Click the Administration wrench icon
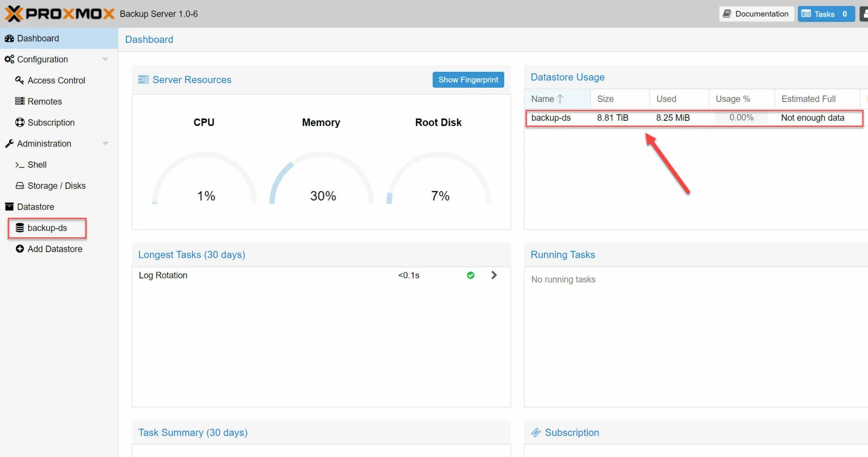868x457 pixels. pos(9,143)
